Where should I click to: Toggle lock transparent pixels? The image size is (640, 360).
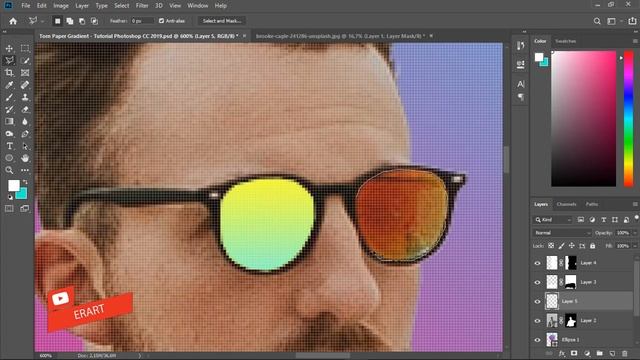pos(551,246)
